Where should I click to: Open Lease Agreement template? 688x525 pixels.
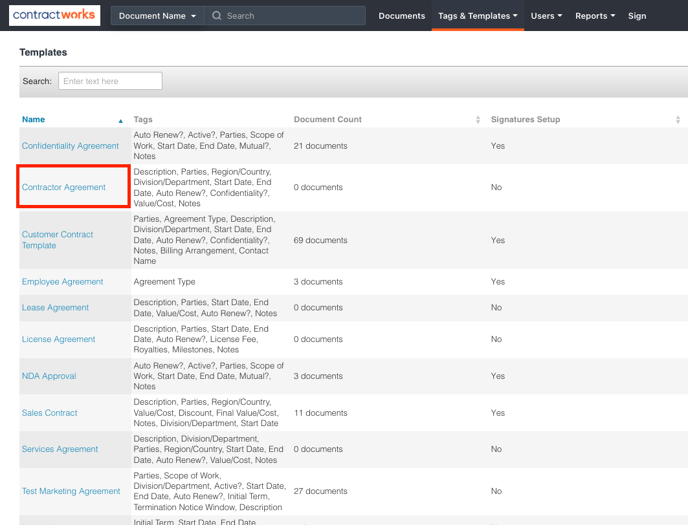(x=55, y=307)
